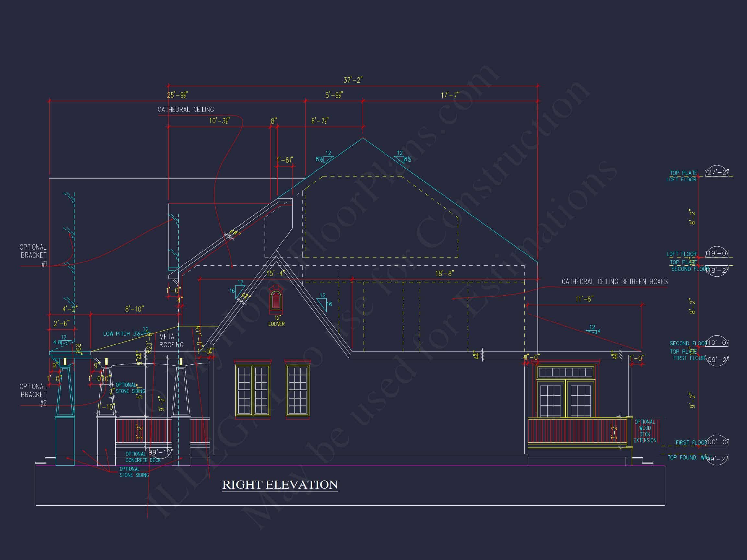The width and height of the screenshot is (747, 560).
Task: Click the arched louver vent symbol
Action: click(276, 300)
